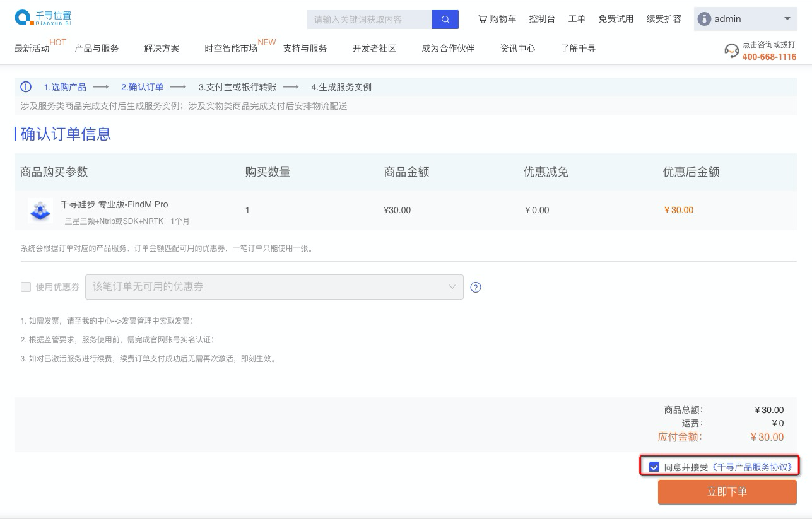Click the info icon beside step 1
Image resolution: width=812 pixels, height=519 pixels.
point(26,87)
